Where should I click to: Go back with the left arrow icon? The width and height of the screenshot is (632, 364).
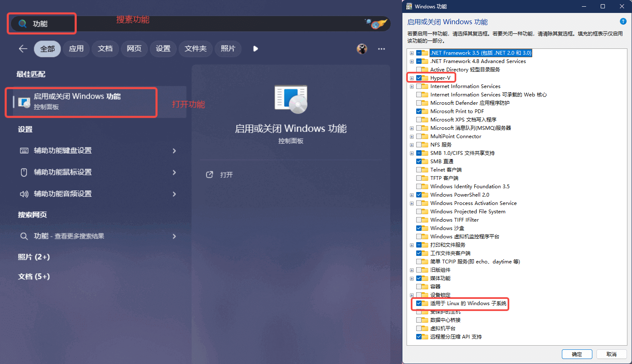click(x=23, y=49)
